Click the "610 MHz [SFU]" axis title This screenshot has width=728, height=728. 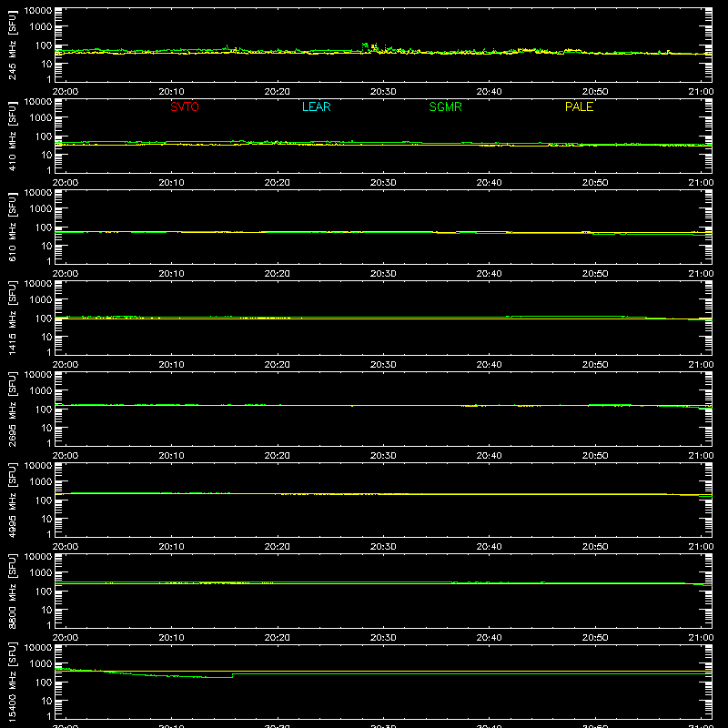[x=12, y=227]
